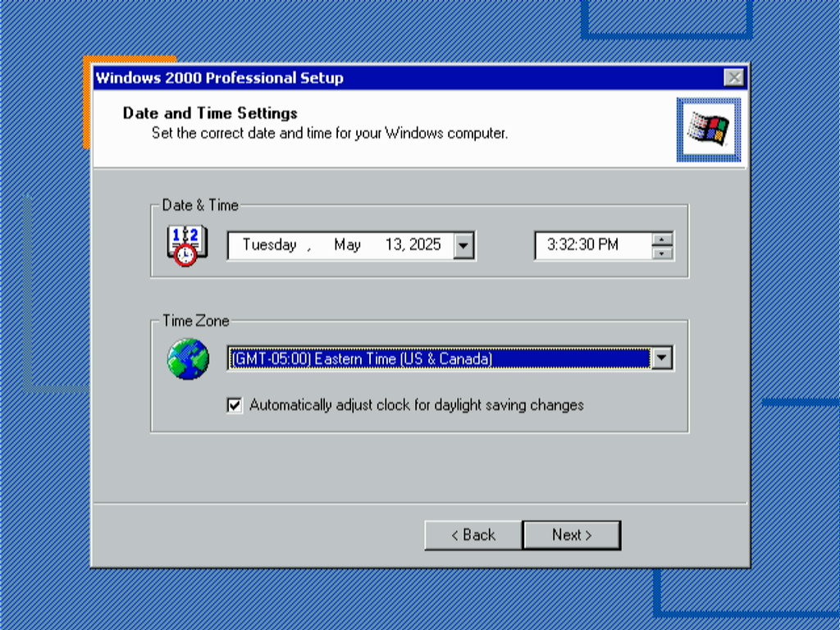The width and height of the screenshot is (840, 630).
Task: Open the date picker dropdown arrow
Action: (463, 246)
